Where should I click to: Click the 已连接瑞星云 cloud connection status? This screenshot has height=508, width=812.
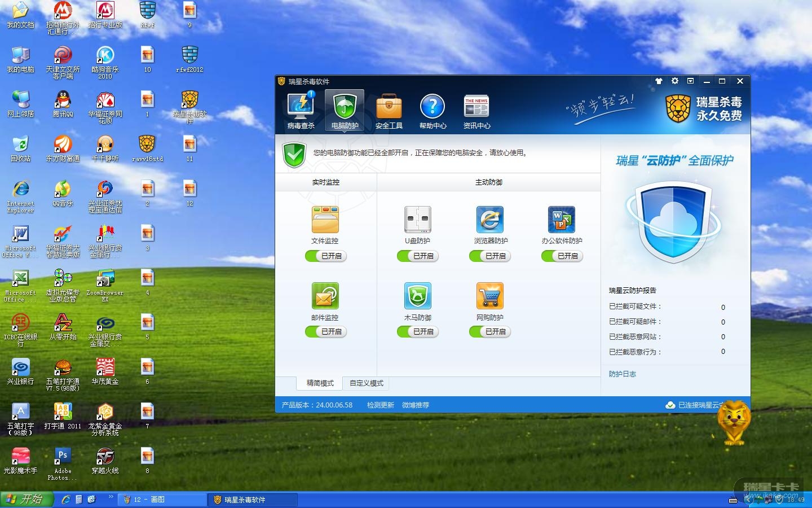[x=695, y=405]
